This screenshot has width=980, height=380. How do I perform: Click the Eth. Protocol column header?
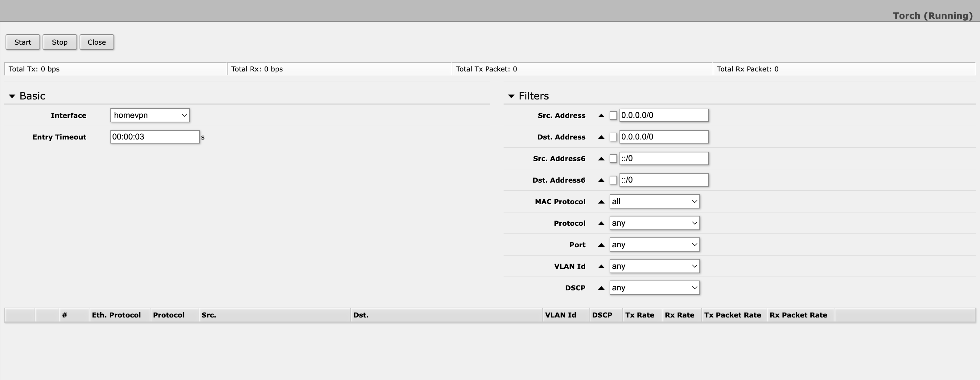pos(116,315)
